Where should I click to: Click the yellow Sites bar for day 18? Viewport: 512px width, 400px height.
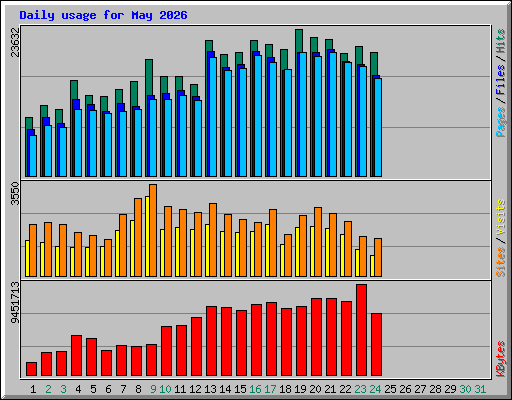282,260
